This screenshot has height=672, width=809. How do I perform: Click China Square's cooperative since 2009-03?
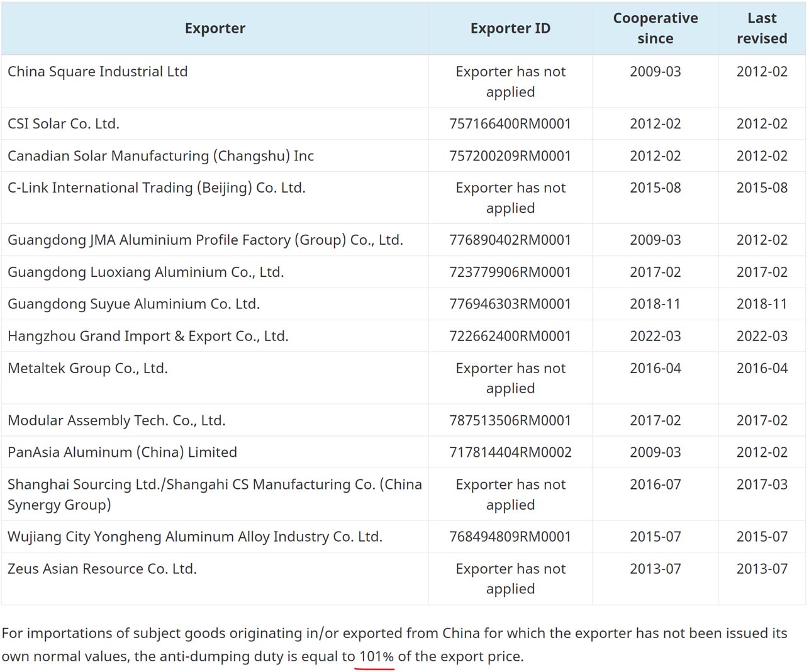[656, 72]
